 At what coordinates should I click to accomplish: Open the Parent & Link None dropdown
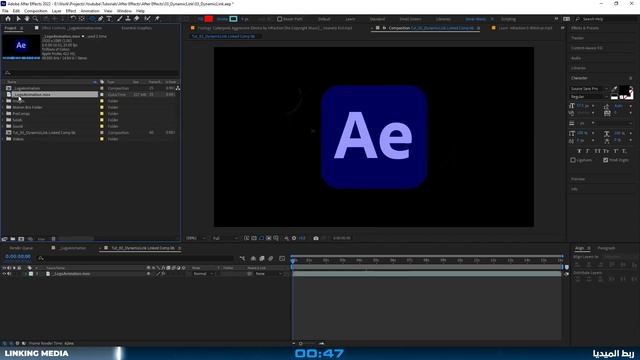pyautogui.click(x=269, y=274)
